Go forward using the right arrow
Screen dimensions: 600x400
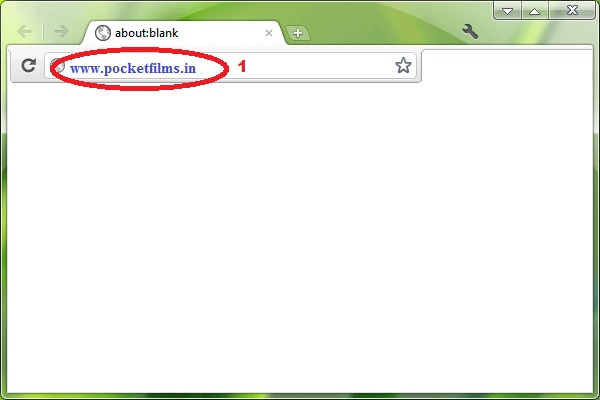pyautogui.click(x=61, y=32)
